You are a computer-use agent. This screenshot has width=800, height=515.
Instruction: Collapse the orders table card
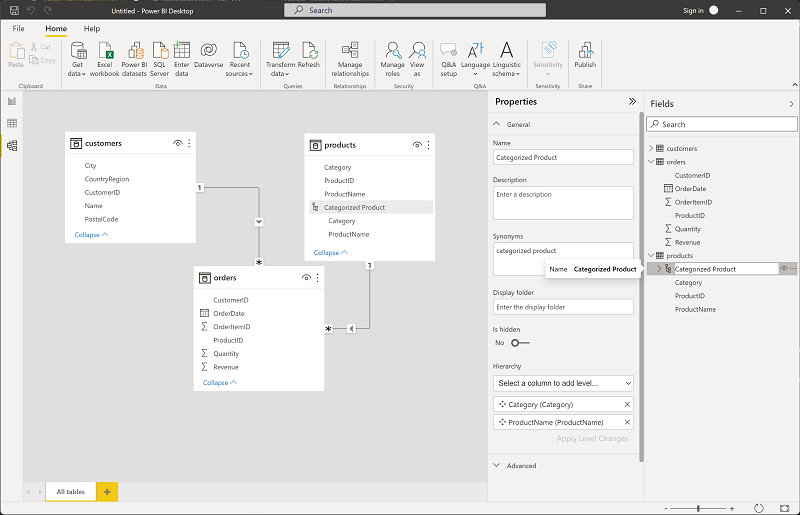click(x=219, y=382)
